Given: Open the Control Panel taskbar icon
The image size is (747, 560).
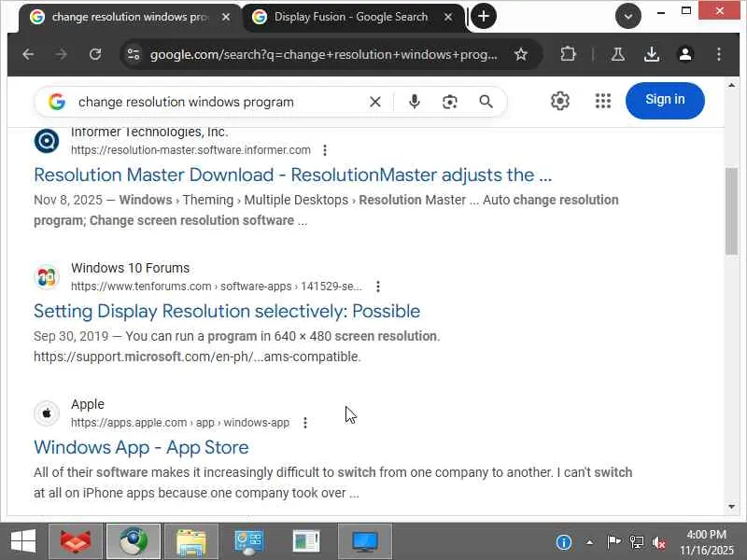Looking at the screenshot, I should 249,542.
